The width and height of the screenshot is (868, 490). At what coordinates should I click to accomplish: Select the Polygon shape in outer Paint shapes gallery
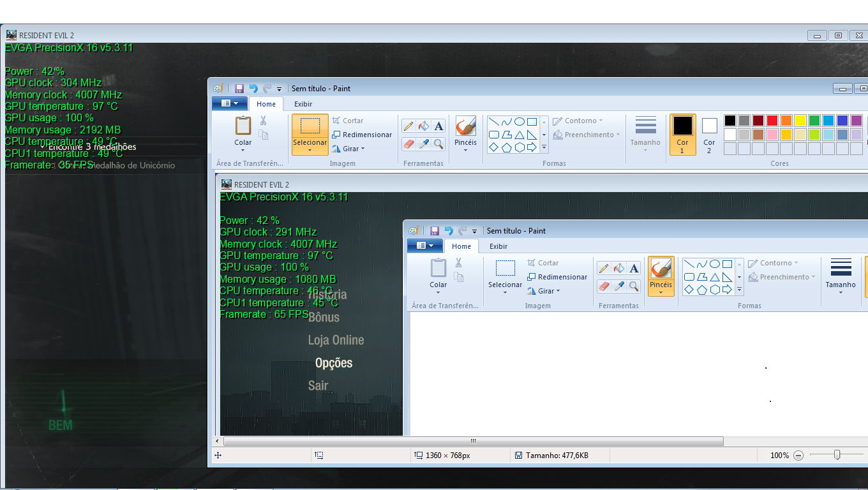pos(507,135)
